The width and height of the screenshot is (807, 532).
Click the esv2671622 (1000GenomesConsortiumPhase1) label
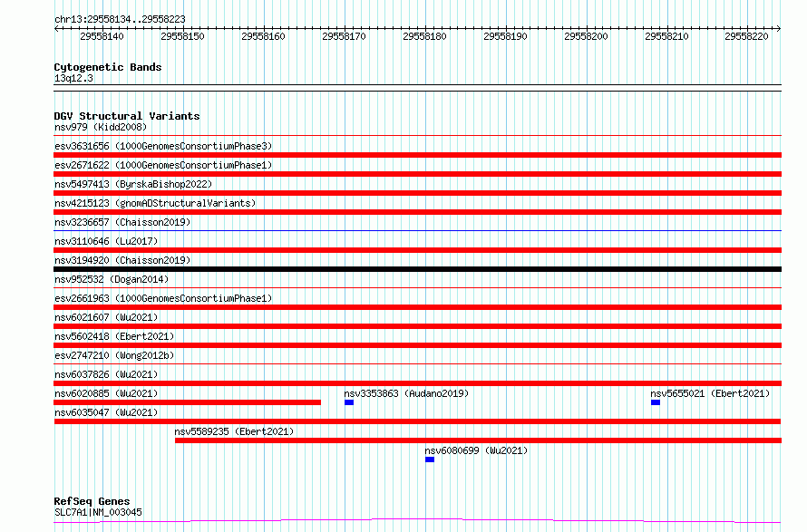pyautogui.click(x=163, y=165)
